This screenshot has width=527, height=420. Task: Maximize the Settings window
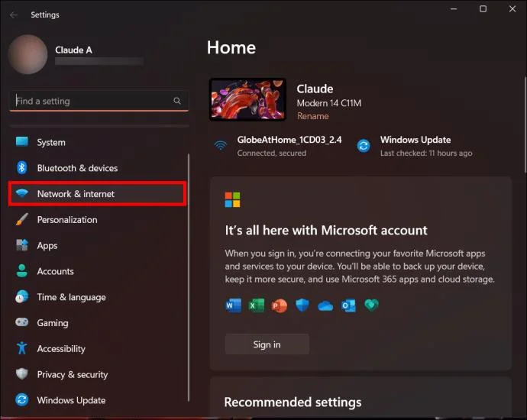coord(483,8)
